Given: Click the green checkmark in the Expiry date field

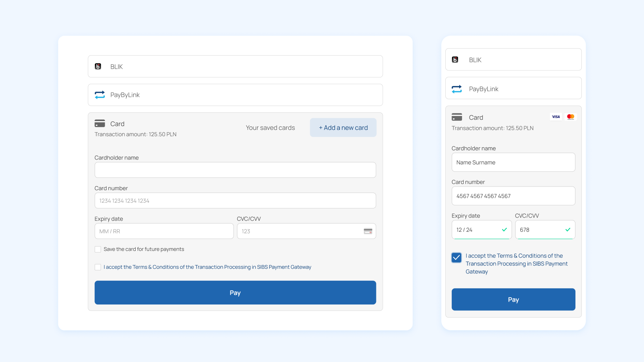Looking at the screenshot, I should [x=504, y=229].
